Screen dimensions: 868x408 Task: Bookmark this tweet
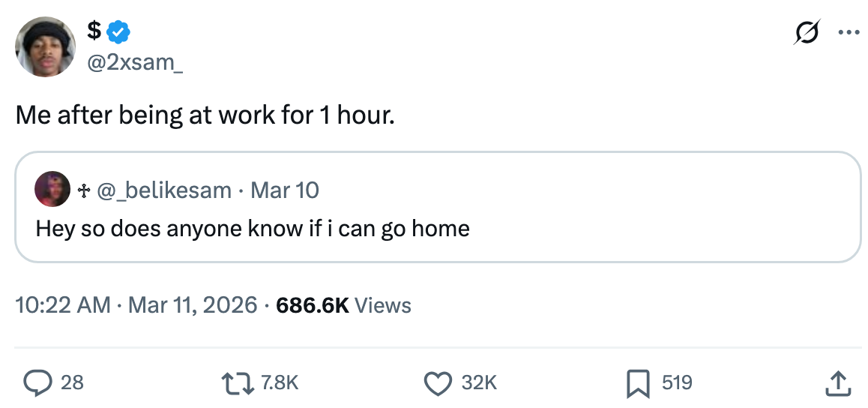(x=637, y=382)
